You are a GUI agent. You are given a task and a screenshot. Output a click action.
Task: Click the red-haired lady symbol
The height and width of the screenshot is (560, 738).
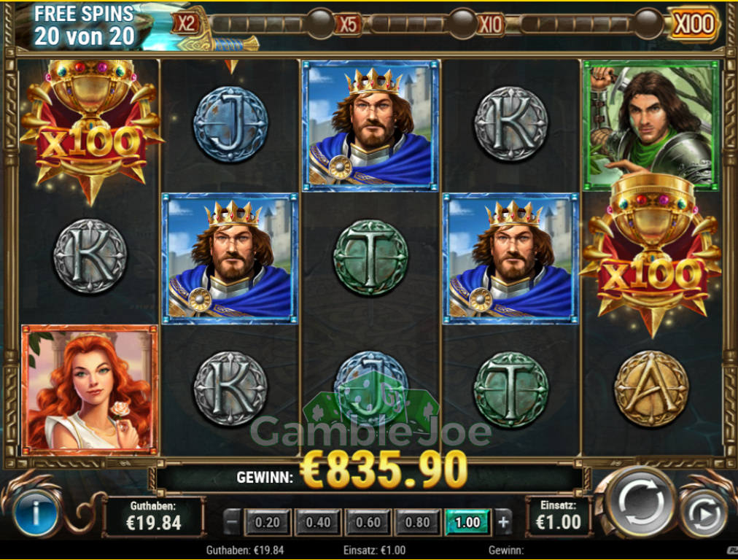point(90,389)
